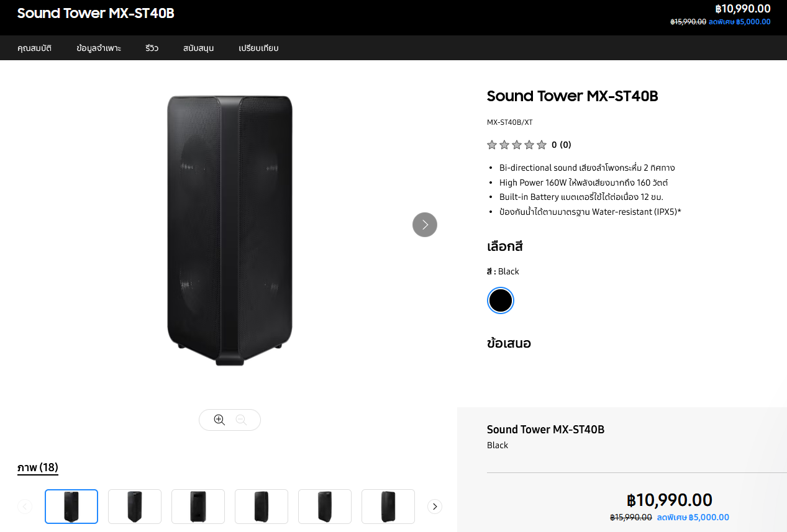The height and width of the screenshot is (532, 787).
Task: Click the zoom out magnifier icon
Action: 241,420
